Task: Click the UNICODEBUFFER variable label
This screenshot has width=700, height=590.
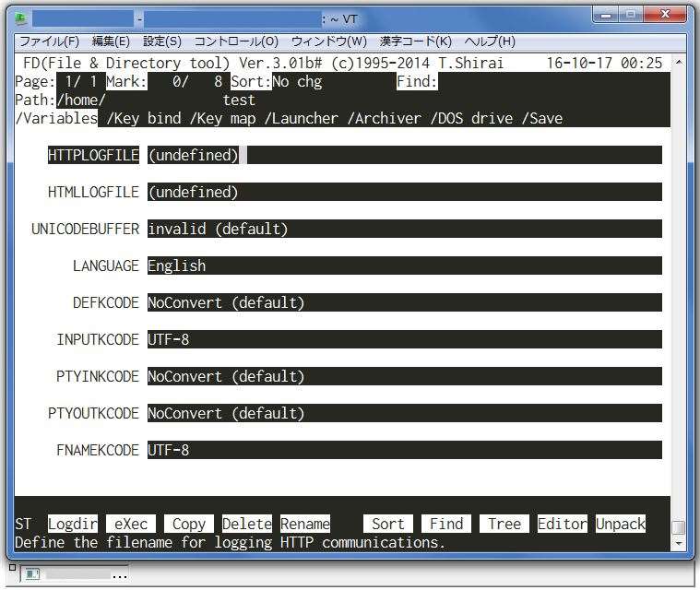Action: pos(85,229)
